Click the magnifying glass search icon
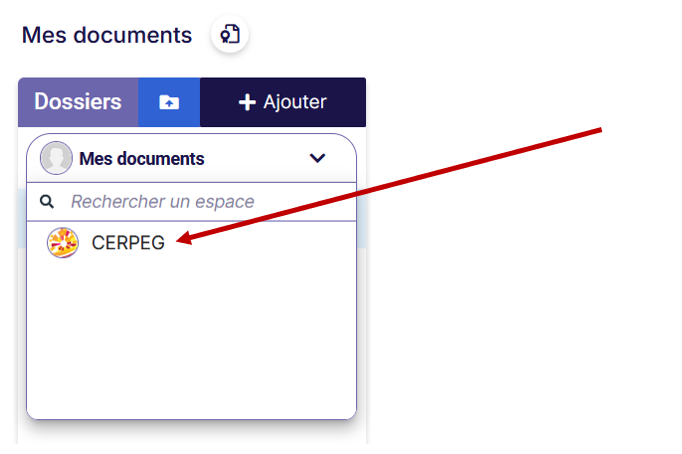The image size is (682, 454). pos(47,201)
